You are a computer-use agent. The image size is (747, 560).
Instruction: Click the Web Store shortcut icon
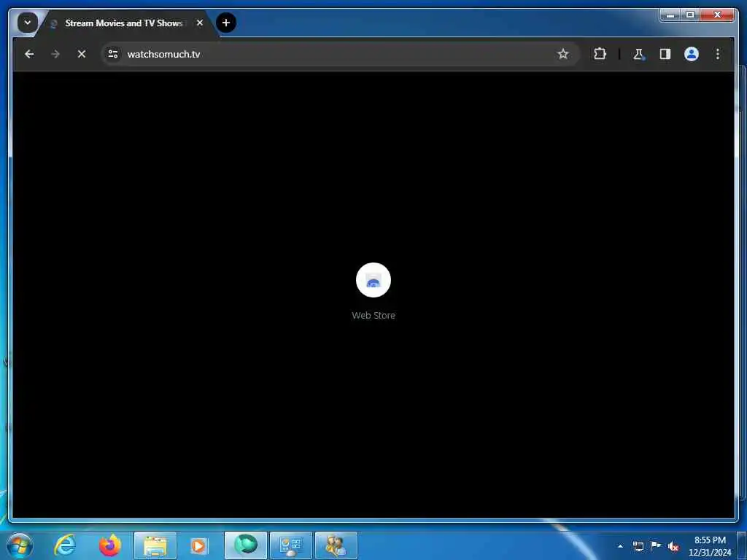click(x=373, y=280)
